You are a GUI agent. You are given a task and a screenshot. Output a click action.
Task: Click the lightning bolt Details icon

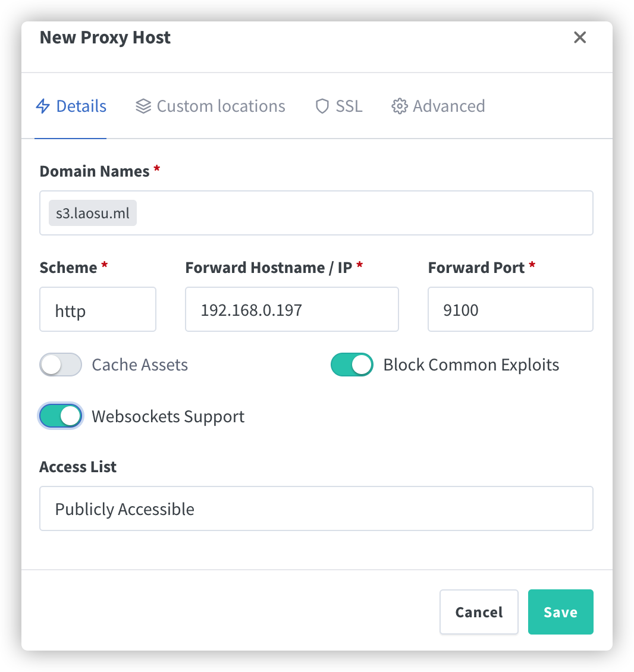coord(43,106)
